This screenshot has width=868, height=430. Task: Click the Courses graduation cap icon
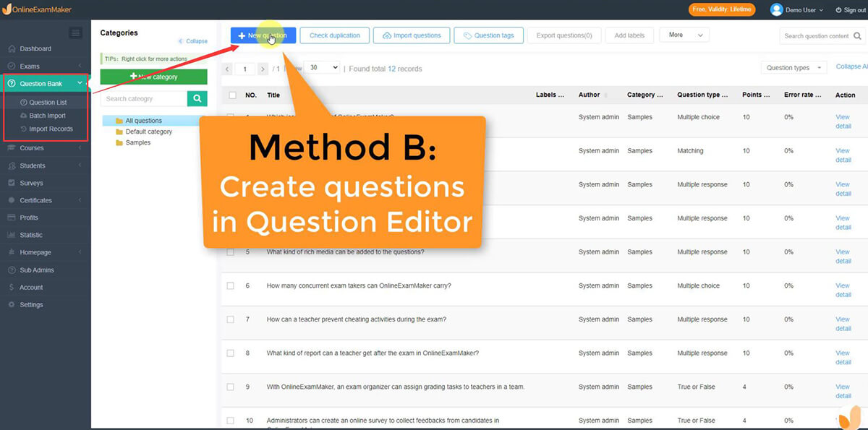point(12,148)
